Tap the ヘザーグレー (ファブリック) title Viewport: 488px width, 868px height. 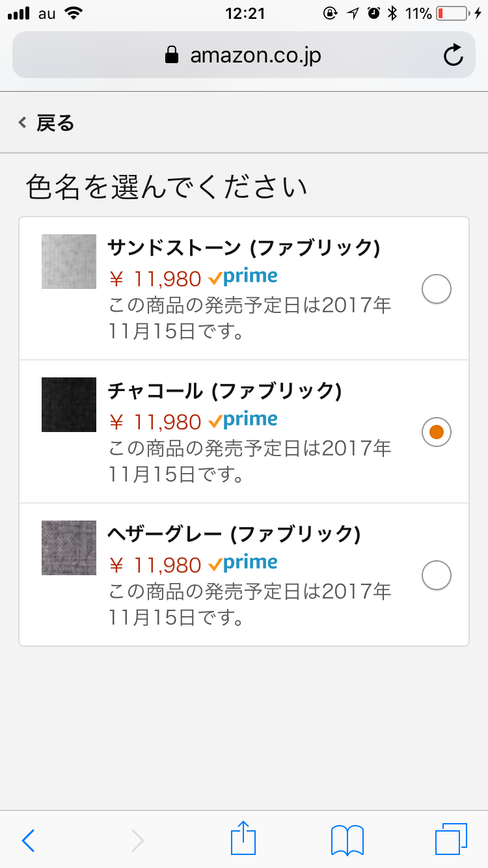[234, 534]
